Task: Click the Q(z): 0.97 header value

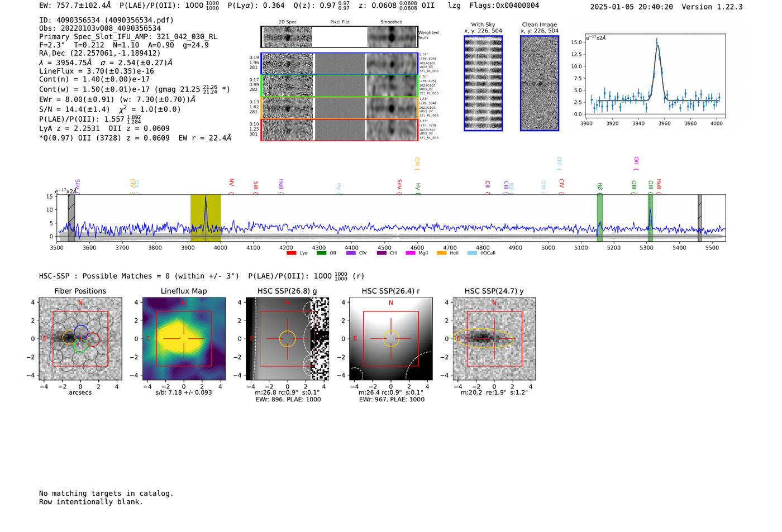Action: point(322,6)
